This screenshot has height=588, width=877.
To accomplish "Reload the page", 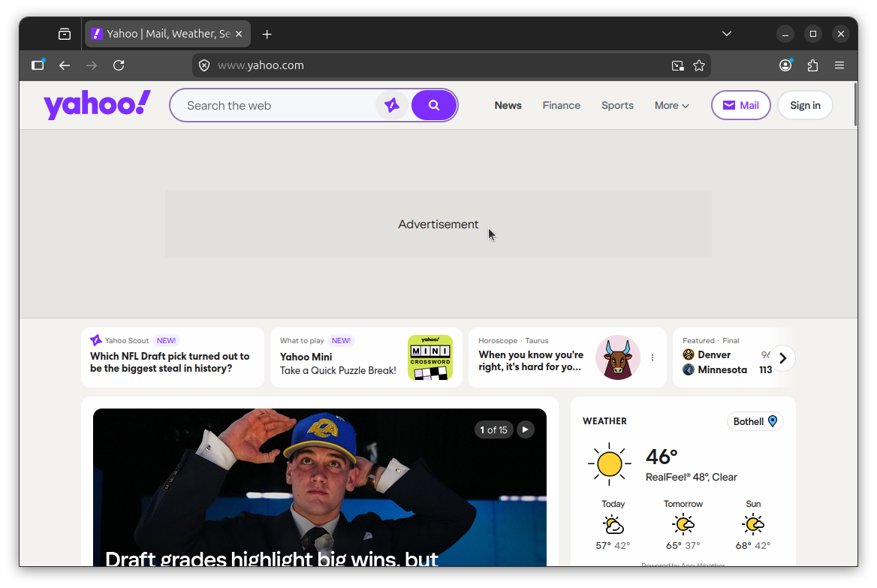I will [x=119, y=65].
